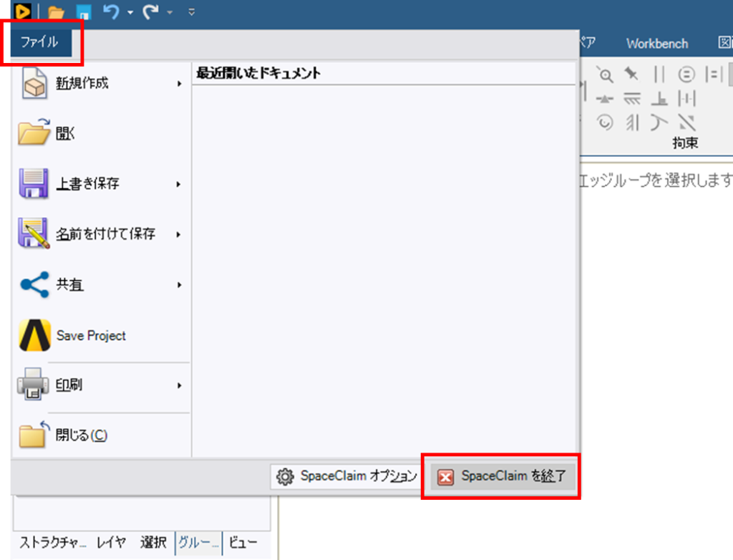Select the tangent arc-and-line constraint icon

pyautogui.click(x=659, y=122)
